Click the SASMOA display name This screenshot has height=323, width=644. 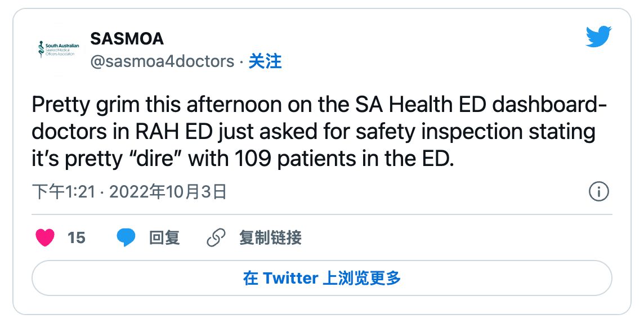[x=127, y=39]
